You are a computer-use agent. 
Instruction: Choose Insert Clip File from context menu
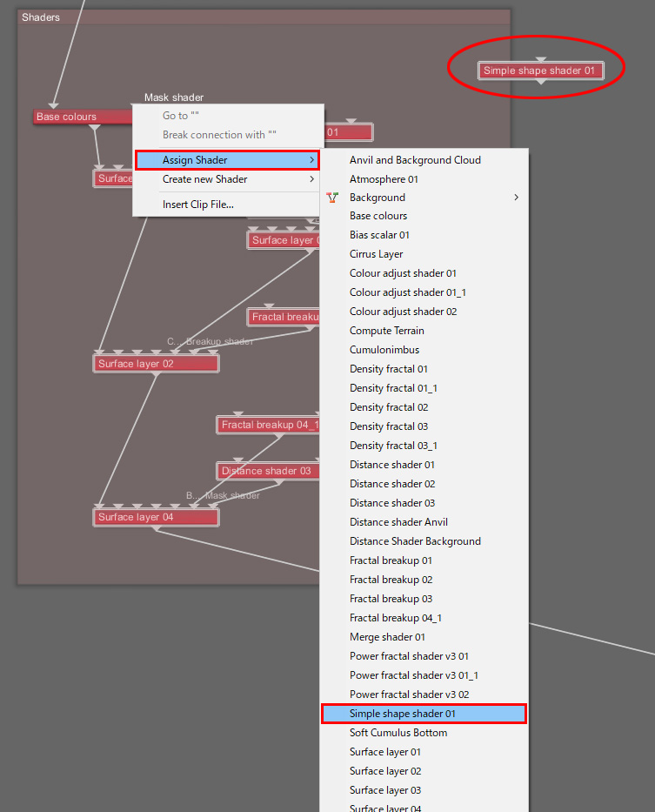click(197, 205)
